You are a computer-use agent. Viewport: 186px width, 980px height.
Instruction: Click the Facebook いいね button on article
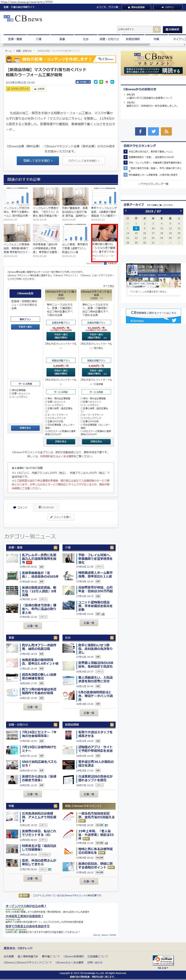[83, 82]
